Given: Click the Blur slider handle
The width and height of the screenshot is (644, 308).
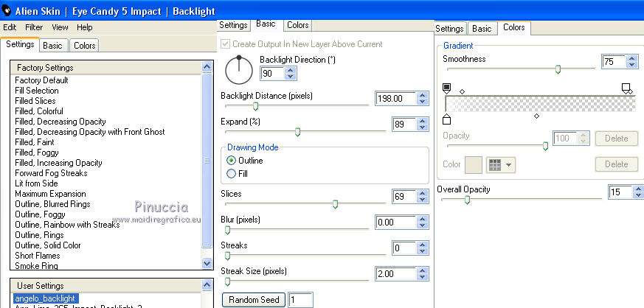Looking at the screenshot, I should coord(227,230).
